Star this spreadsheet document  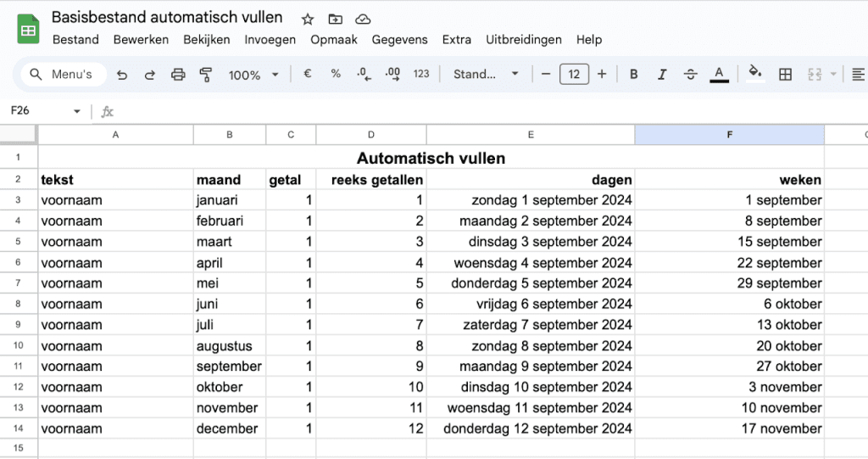(x=308, y=19)
